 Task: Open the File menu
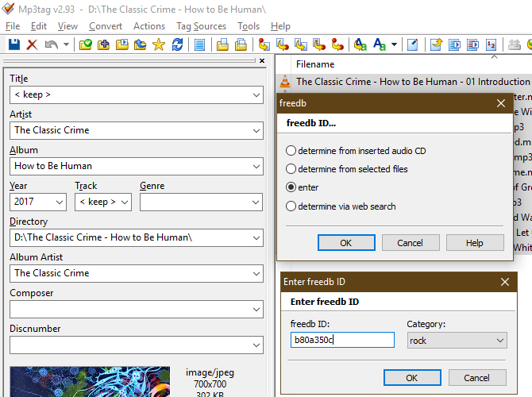tap(13, 26)
